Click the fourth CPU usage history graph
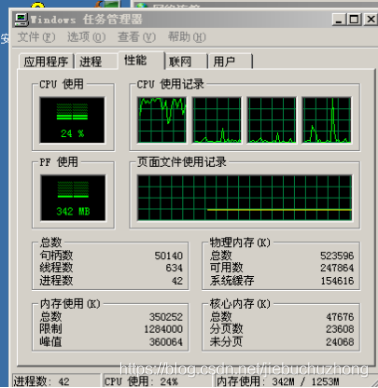378x388 pixels. 326,120
